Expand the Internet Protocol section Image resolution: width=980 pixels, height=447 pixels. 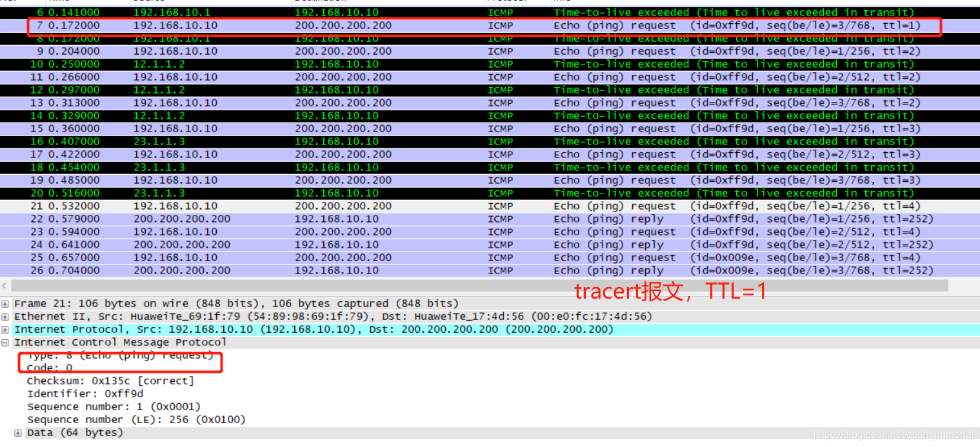click(x=6, y=330)
